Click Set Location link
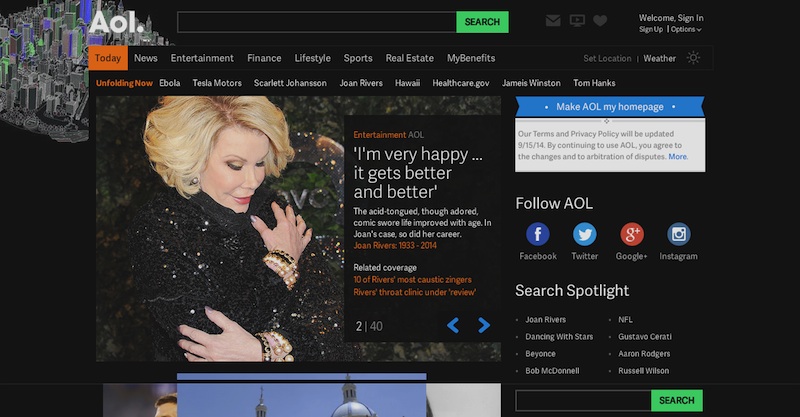This screenshot has width=800, height=417. [607, 58]
